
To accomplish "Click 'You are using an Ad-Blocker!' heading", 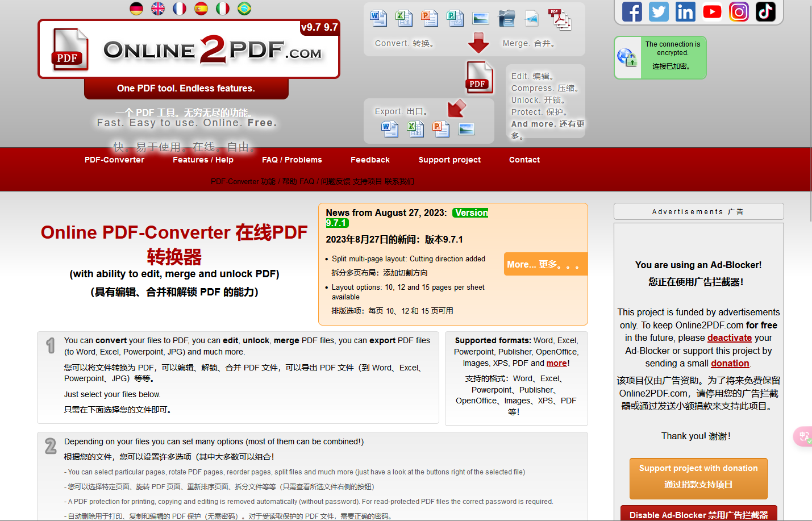I will tap(698, 265).
